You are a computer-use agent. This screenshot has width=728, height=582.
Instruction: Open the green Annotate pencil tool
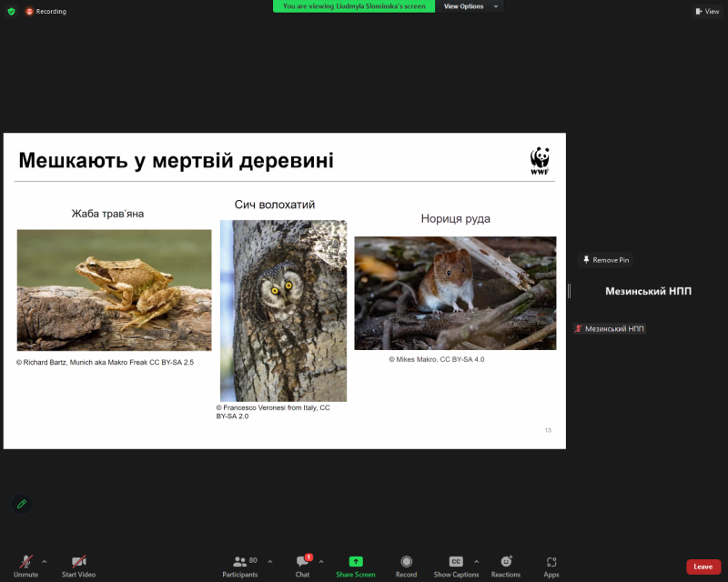pyautogui.click(x=21, y=504)
